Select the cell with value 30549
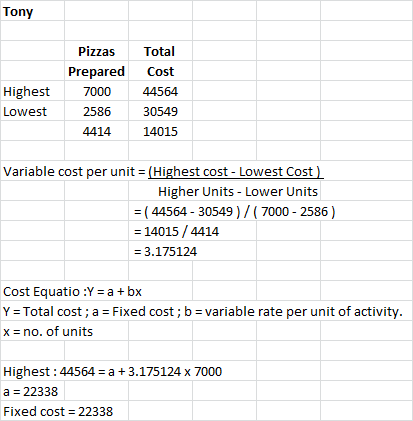Viewport: 413px width, 421px height. pos(160,111)
